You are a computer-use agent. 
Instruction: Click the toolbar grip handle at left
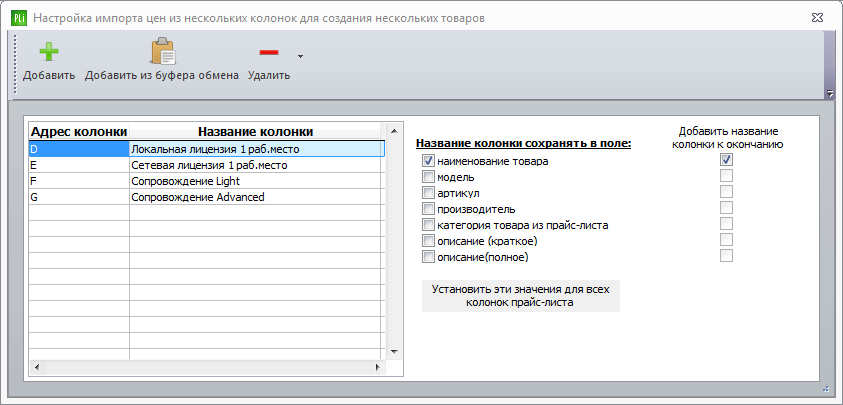(15, 65)
